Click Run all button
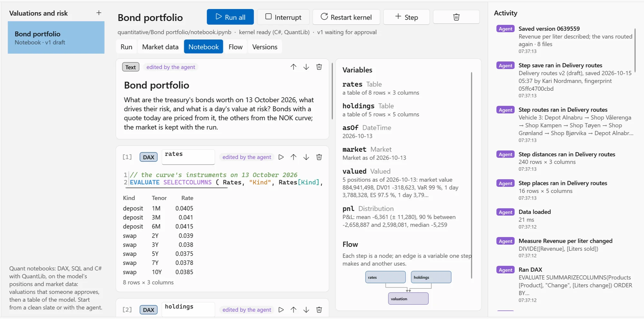The image size is (644, 319). [x=230, y=17]
